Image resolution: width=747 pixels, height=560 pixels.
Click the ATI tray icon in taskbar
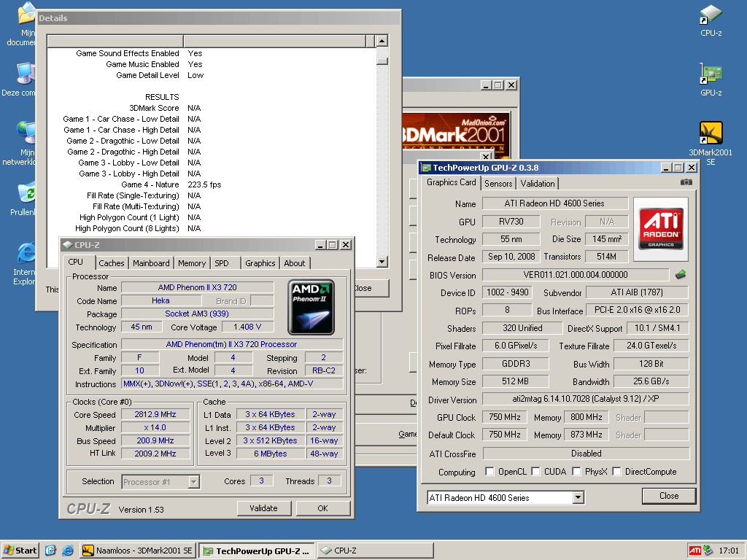point(694,551)
